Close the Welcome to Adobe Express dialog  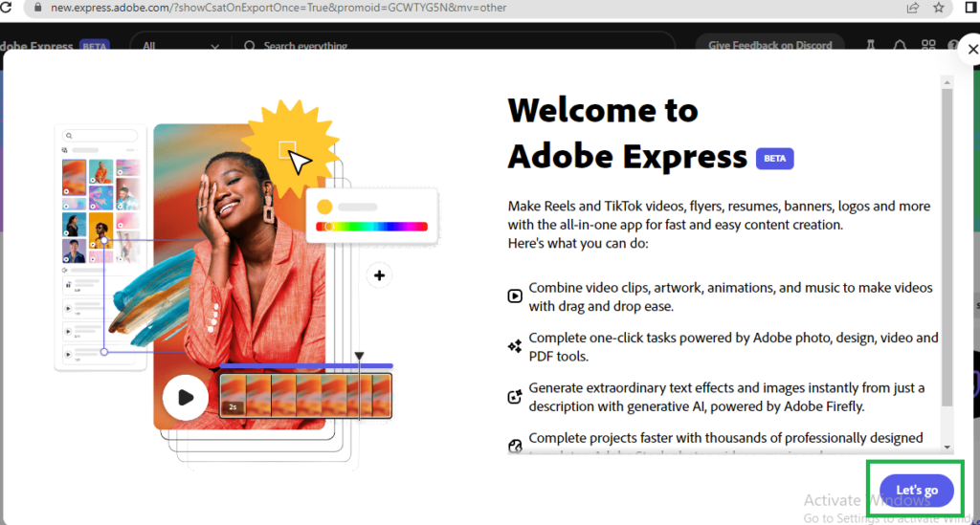point(972,50)
